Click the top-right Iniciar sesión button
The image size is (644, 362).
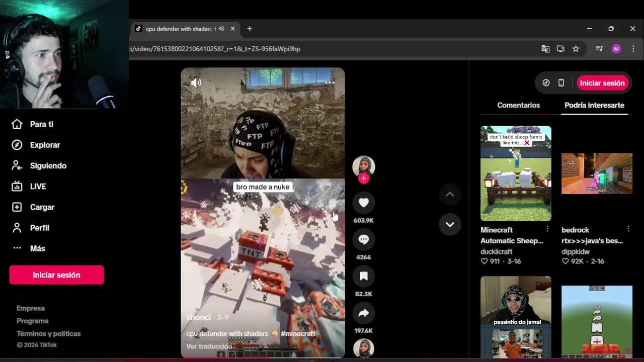coord(602,83)
